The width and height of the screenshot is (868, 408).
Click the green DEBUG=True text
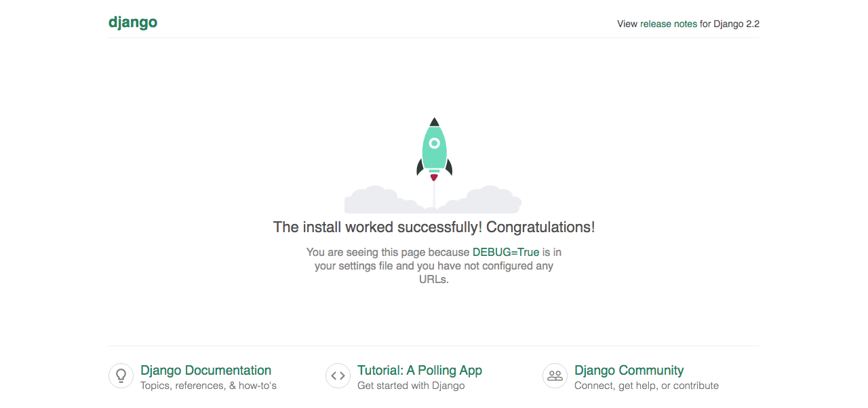(505, 252)
